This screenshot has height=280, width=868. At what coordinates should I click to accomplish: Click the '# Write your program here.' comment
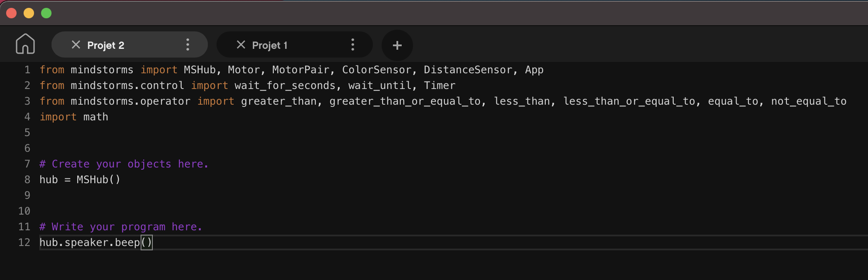[120, 226]
